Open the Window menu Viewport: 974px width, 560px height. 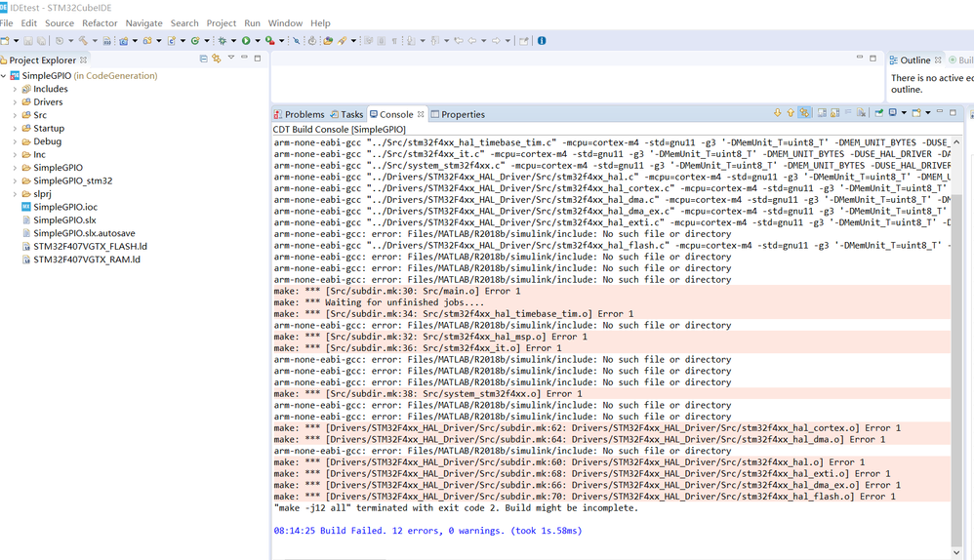[285, 23]
